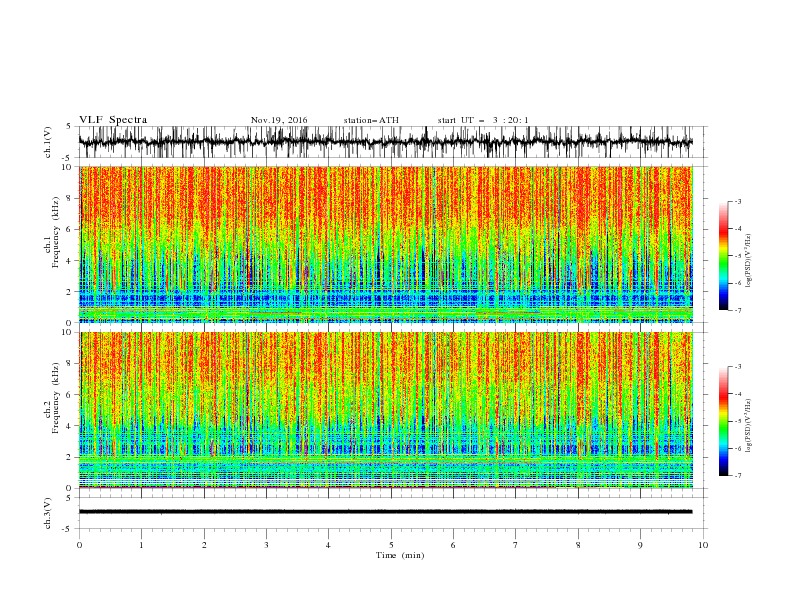Click the ch.2 spectrogram panel
792x612 pixels.
(x=385, y=410)
